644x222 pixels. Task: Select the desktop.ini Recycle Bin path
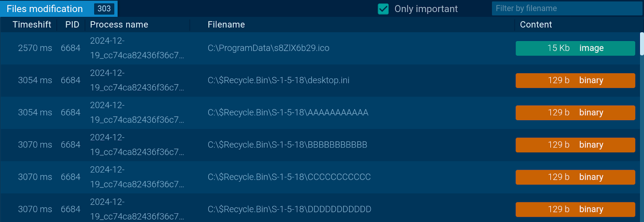click(279, 80)
